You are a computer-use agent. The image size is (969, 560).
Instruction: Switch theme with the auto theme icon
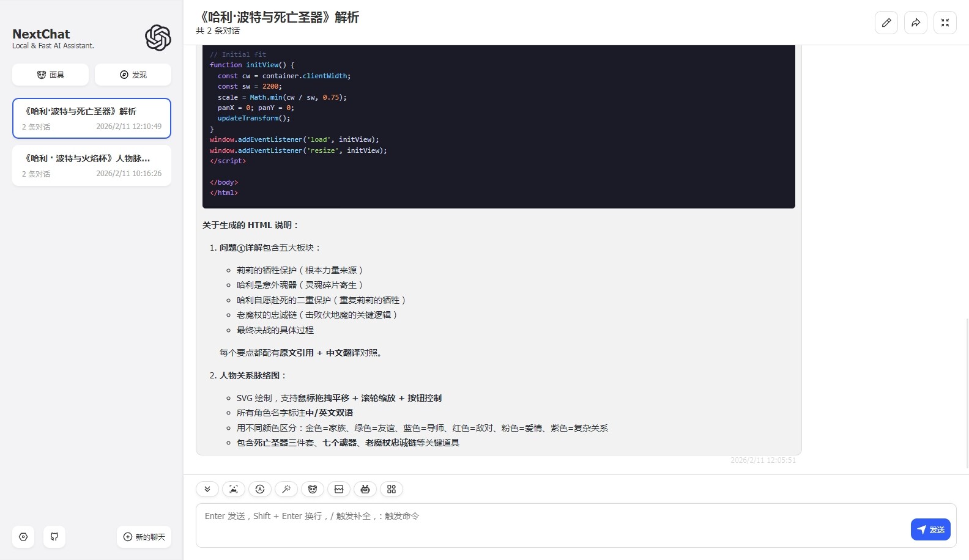260,489
